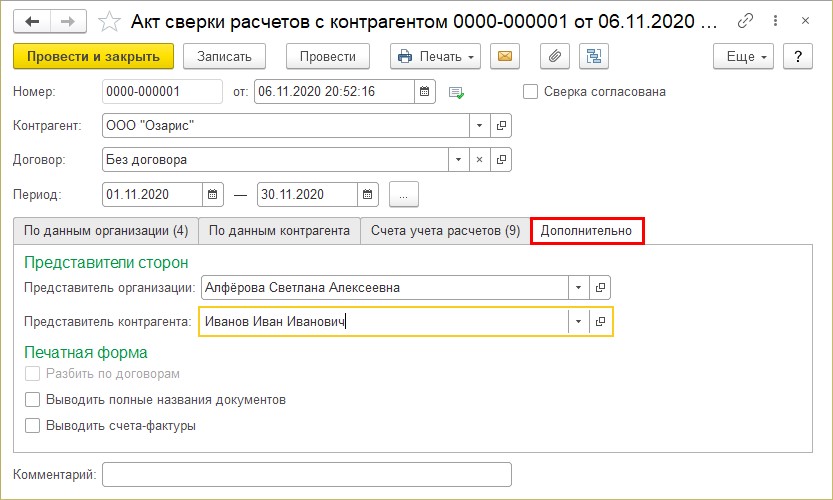833x500 pixels.
Task: Toggle Сверка согласована checkbox
Action: pos(530,91)
